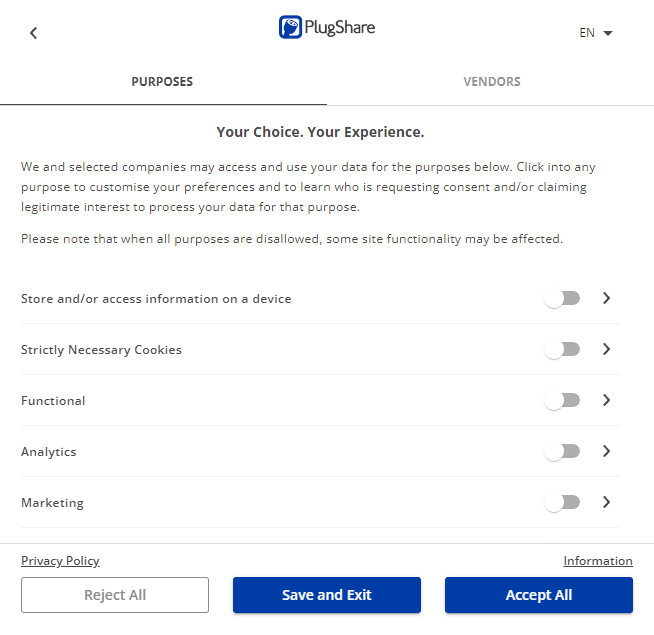654x635 pixels.
Task: Expand Store and/or access information details chevron
Action: (x=607, y=298)
